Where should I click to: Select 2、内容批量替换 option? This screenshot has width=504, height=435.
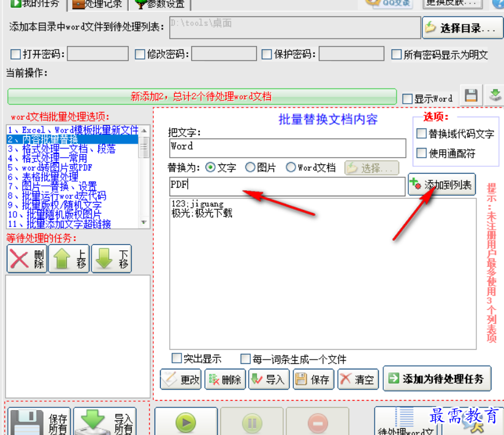[72, 139]
